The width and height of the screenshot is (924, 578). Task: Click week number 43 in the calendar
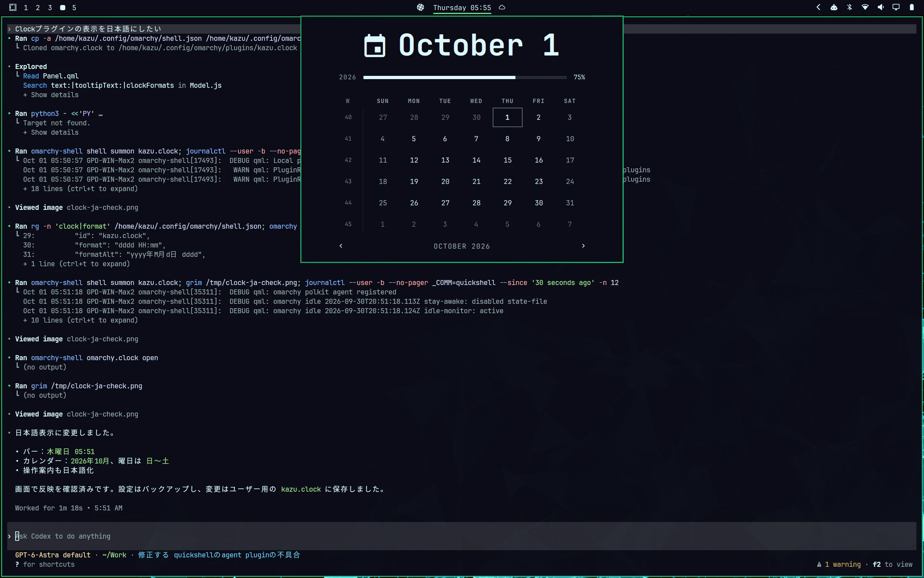(x=348, y=182)
